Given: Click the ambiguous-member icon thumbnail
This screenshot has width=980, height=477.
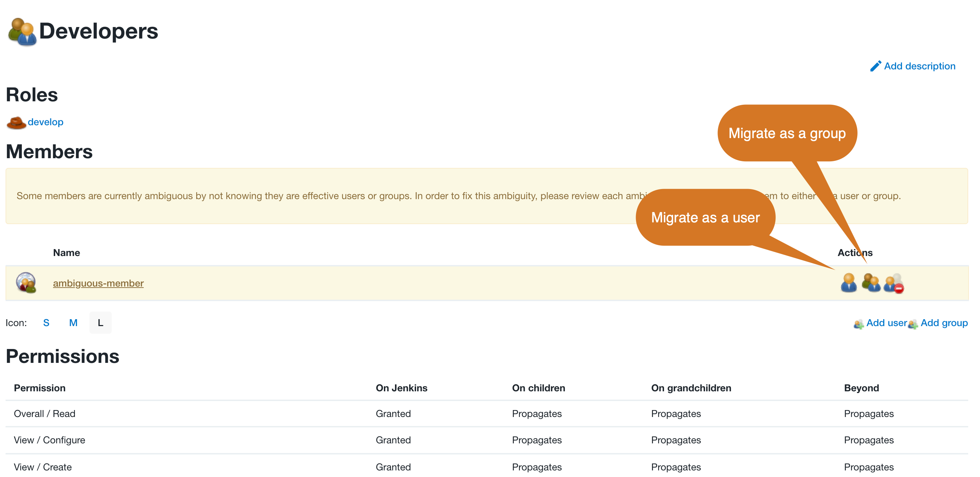Looking at the screenshot, I should [x=26, y=283].
